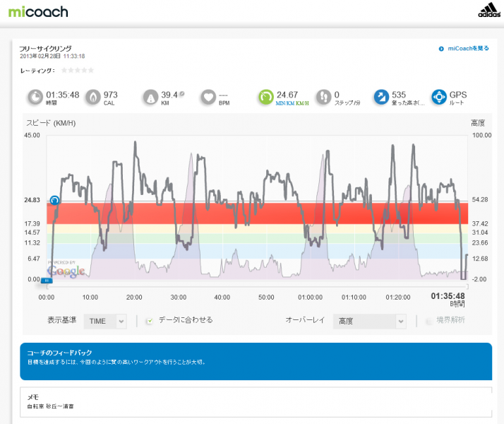
Task: Set the workout rating stars
Action: pyautogui.click(x=78, y=70)
